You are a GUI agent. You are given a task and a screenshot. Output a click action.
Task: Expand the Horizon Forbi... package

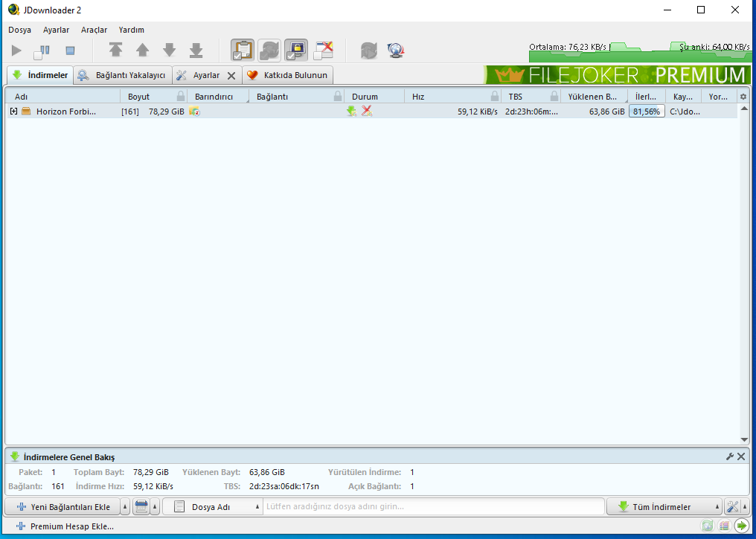coord(13,112)
